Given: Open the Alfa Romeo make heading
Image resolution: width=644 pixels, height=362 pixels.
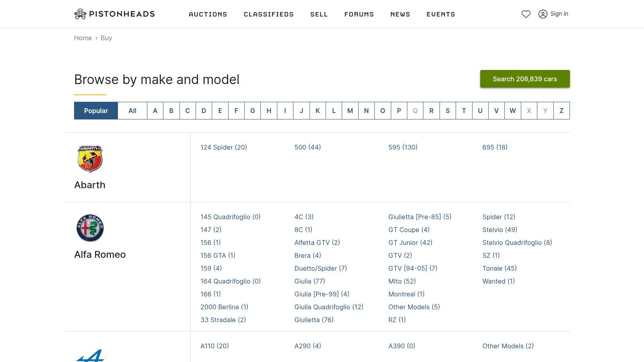Looking at the screenshot, I should 100,255.
